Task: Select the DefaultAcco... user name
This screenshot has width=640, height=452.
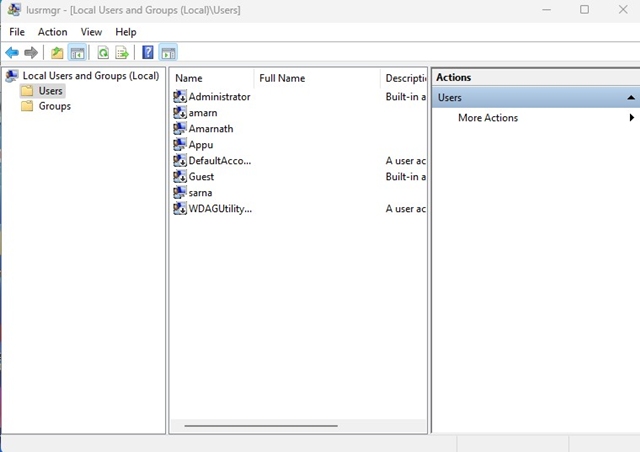Action: (x=220, y=160)
